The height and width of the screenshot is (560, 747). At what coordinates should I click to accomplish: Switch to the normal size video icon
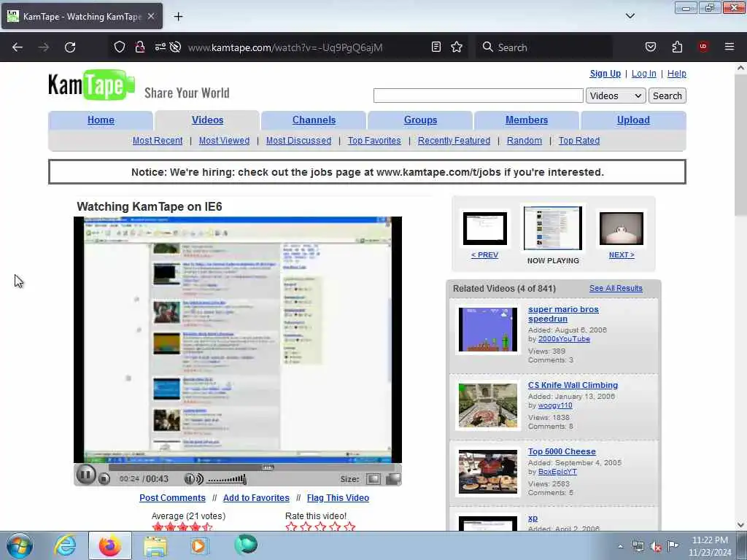[x=373, y=478]
